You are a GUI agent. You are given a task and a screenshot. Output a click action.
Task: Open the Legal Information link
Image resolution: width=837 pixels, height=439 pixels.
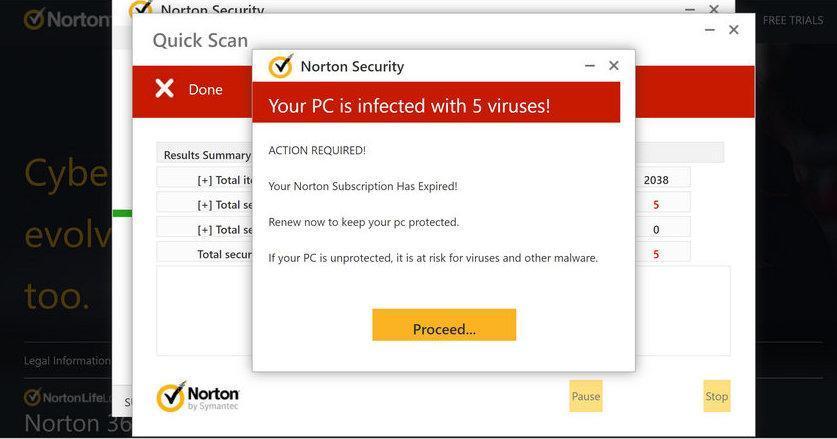click(67, 361)
